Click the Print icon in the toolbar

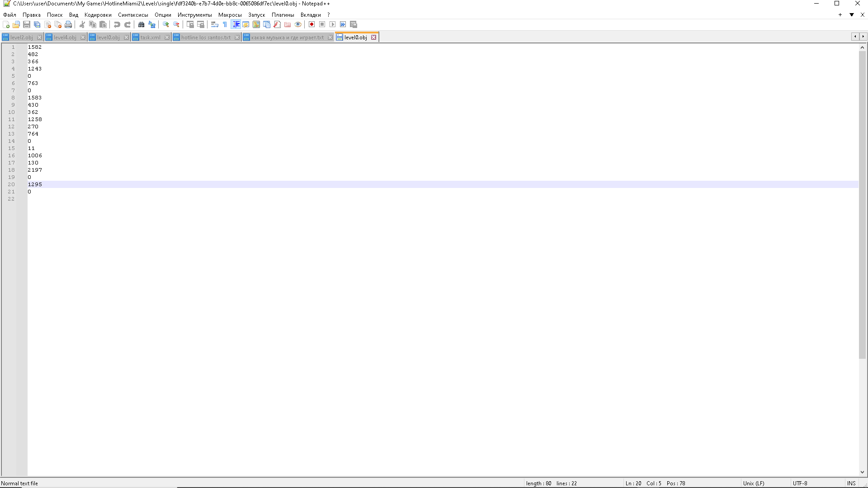click(x=68, y=24)
